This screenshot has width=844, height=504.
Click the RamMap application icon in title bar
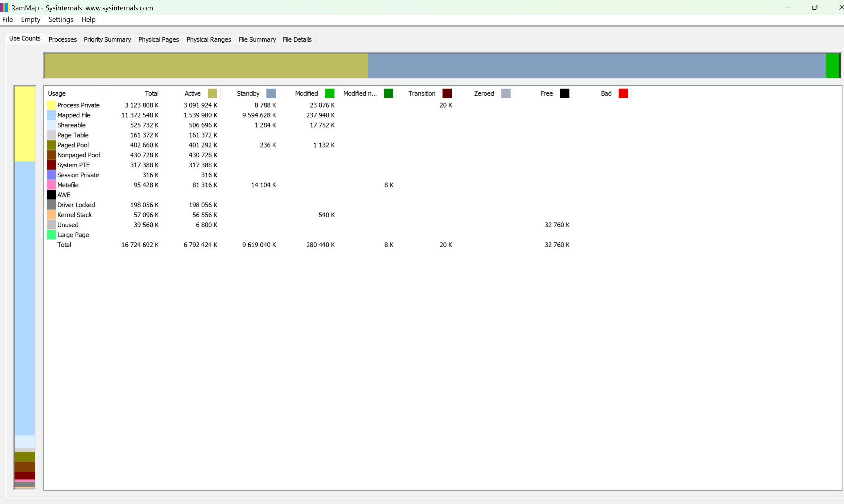click(4, 7)
